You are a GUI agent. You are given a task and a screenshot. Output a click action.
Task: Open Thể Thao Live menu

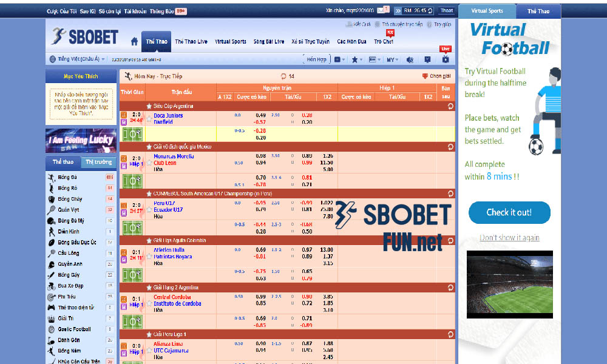coord(191,41)
